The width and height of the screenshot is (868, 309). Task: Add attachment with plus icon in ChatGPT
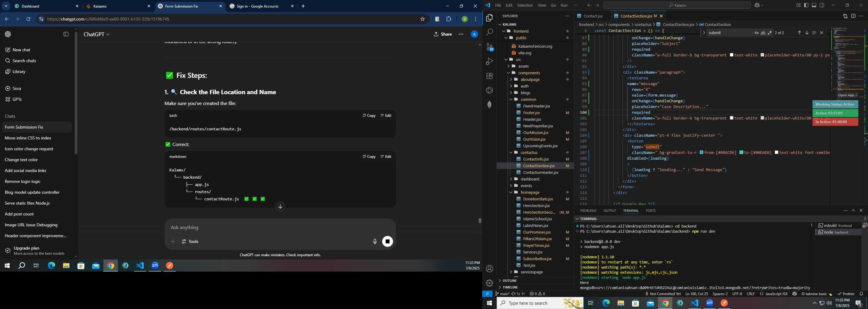tap(173, 241)
